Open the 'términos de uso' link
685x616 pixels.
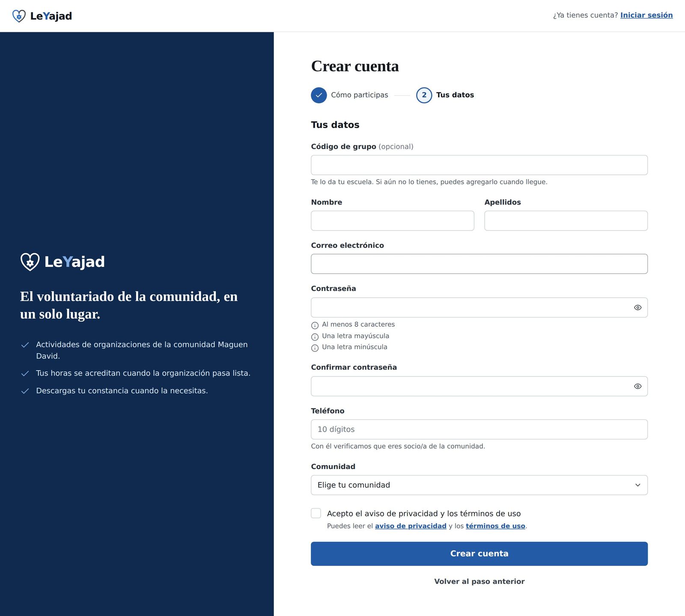pos(495,526)
